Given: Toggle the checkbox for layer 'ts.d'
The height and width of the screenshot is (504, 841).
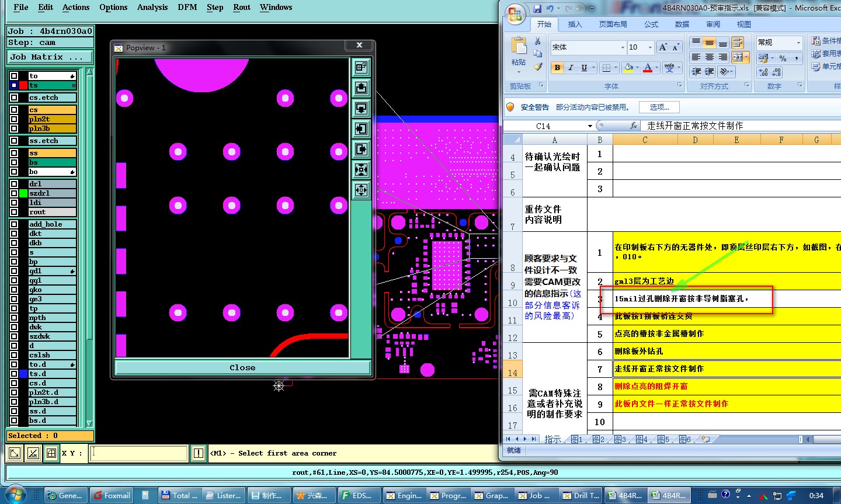Looking at the screenshot, I should point(14,374).
